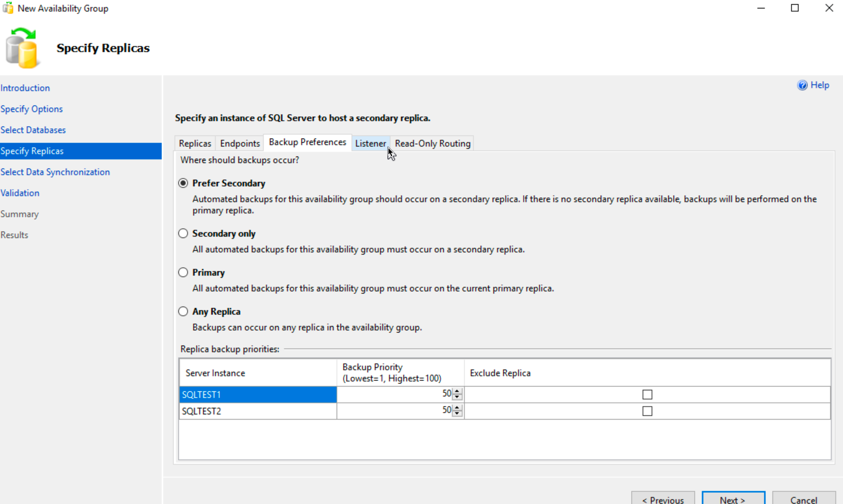Image resolution: width=843 pixels, height=504 pixels.
Task: Click the Summary step in sidebar
Action: pyautogui.click(x=19, y=214)
